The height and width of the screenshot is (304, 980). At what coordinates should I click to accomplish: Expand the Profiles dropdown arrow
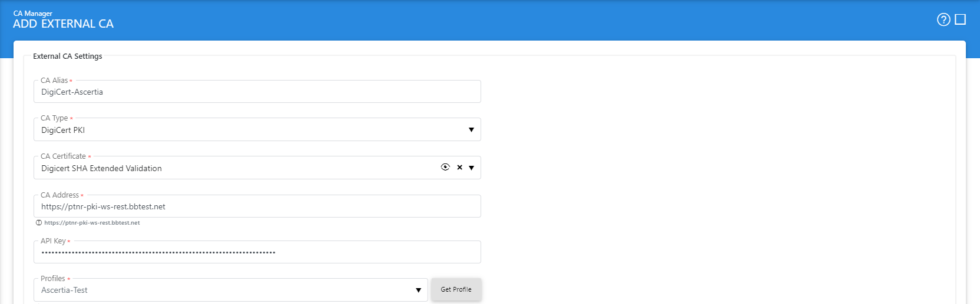pyautogui.click(x=418, y=290)
